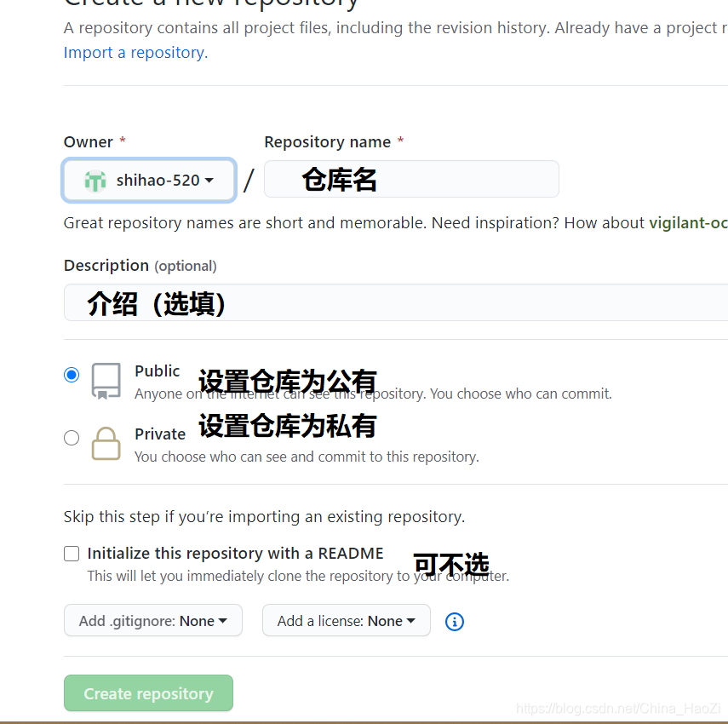Image resolution: width=728 pixels, height=724 pixels.
Task: Click the 'Import a repository' link
Action: click(x=133, y=52)
